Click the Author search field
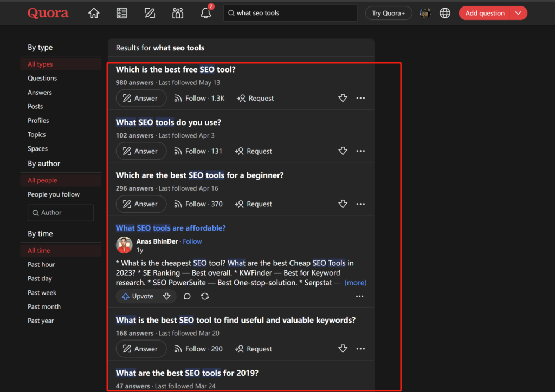The image size is (555, 392). pos(61,213)
